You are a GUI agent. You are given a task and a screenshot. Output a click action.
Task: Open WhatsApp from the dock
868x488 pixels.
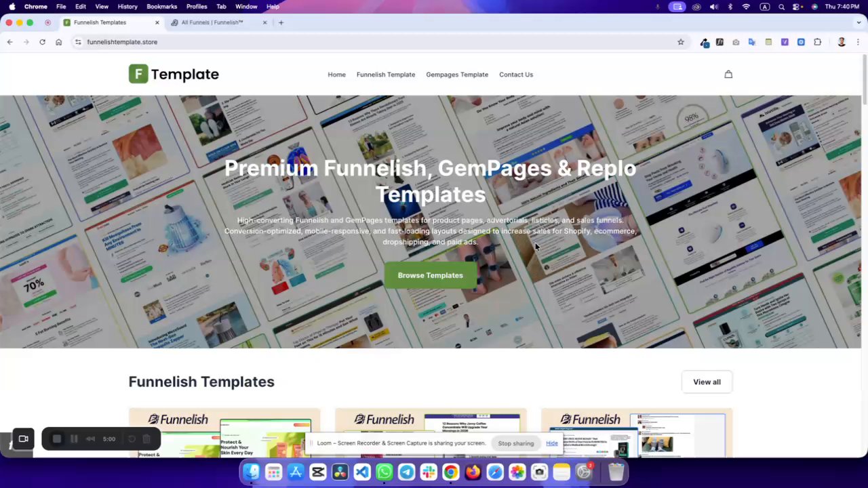point(384,472)
